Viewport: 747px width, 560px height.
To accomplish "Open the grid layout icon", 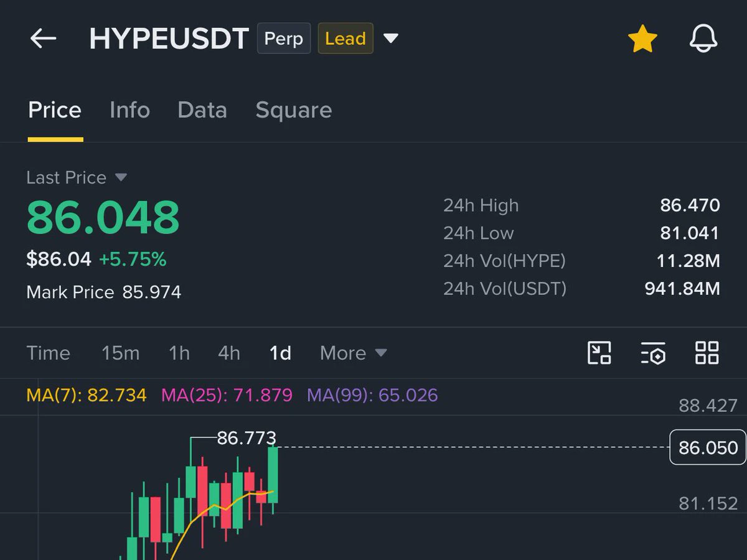I will pyautogui.click(x=707, y=353).
